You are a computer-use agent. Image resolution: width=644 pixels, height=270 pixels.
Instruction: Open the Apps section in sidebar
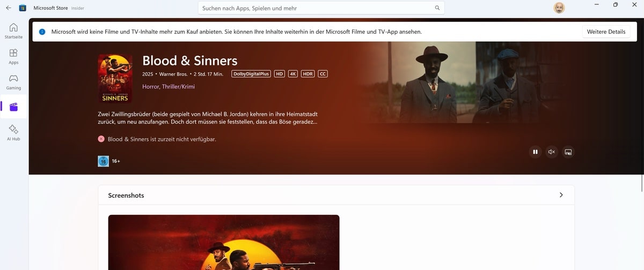pyautogui.click(x=13, y=56)
